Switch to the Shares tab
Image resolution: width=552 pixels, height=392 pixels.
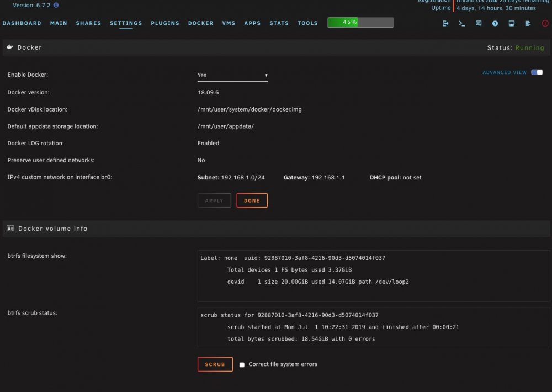88,23
